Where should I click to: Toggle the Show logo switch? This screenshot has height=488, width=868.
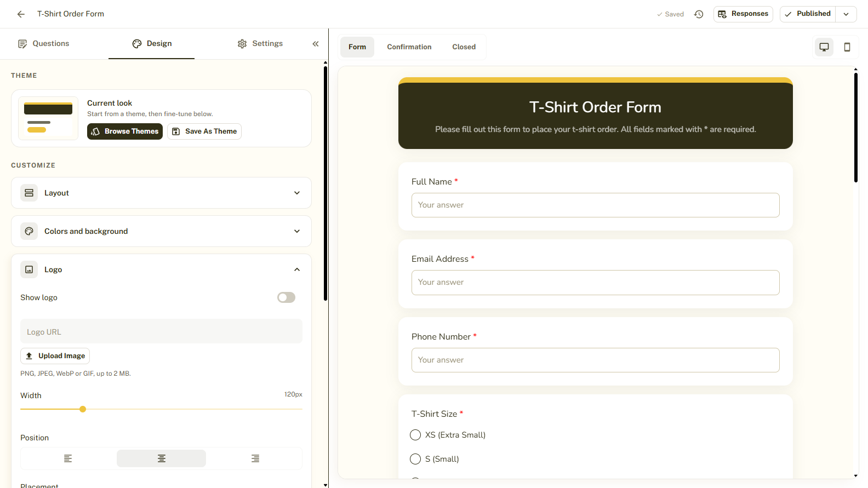pos(286,297)
